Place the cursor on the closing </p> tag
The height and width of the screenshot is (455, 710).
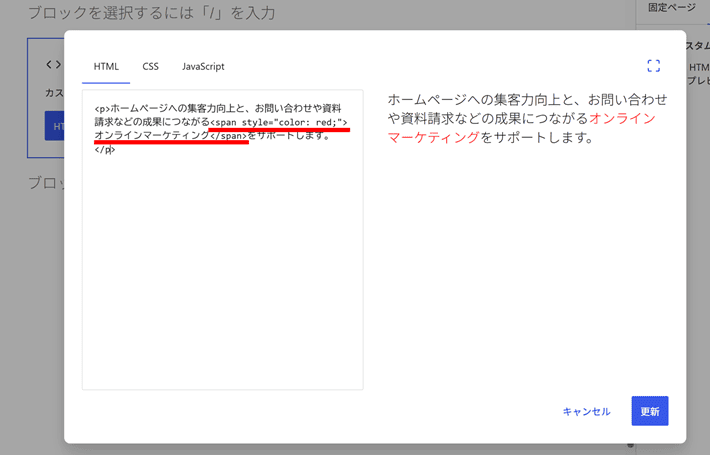pos(105,149)
